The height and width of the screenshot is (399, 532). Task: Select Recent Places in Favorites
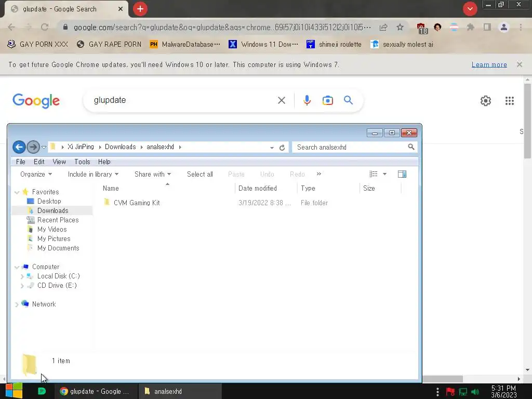(58, 220)
